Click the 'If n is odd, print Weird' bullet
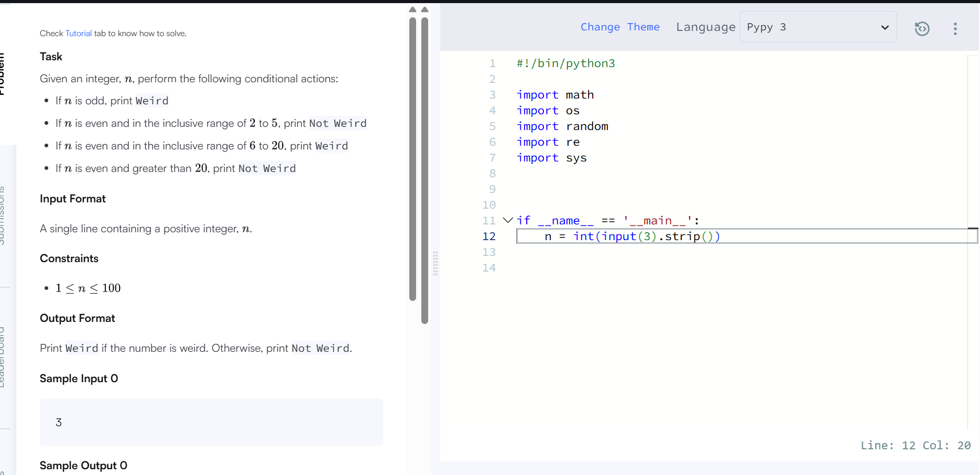The image size is (980, 475). tap(112, 101)
